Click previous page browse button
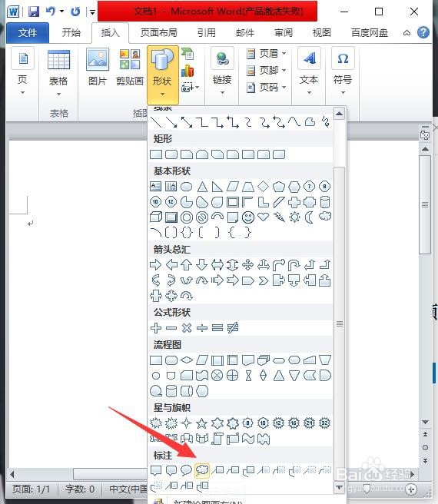Screen dimensions: 438x504 pos(425,435)
